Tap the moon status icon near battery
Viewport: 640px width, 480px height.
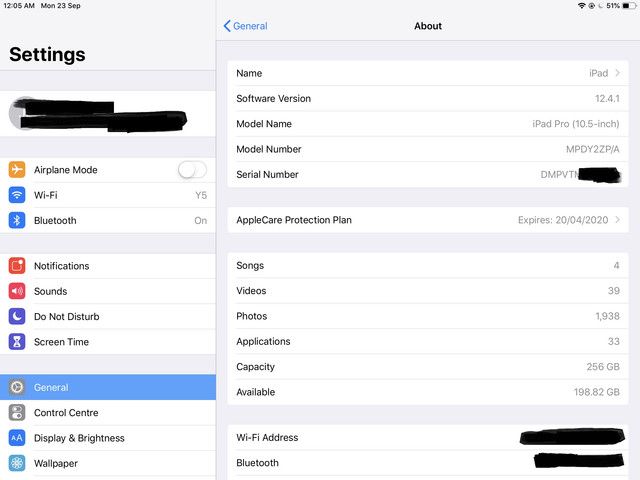600,6
